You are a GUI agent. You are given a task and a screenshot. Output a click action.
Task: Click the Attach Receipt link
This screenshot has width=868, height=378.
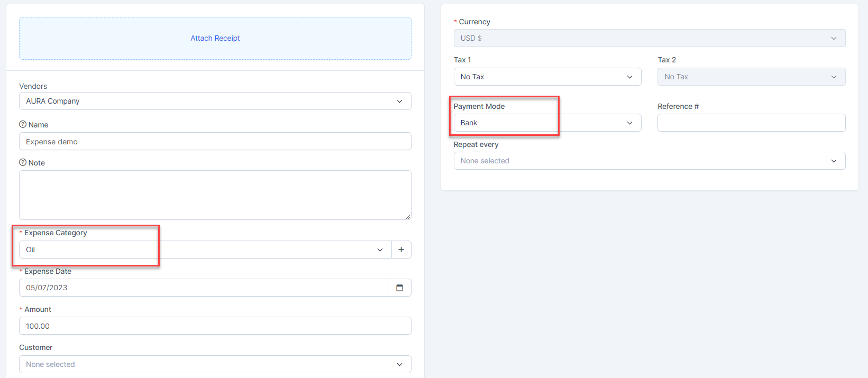point(215,38)
